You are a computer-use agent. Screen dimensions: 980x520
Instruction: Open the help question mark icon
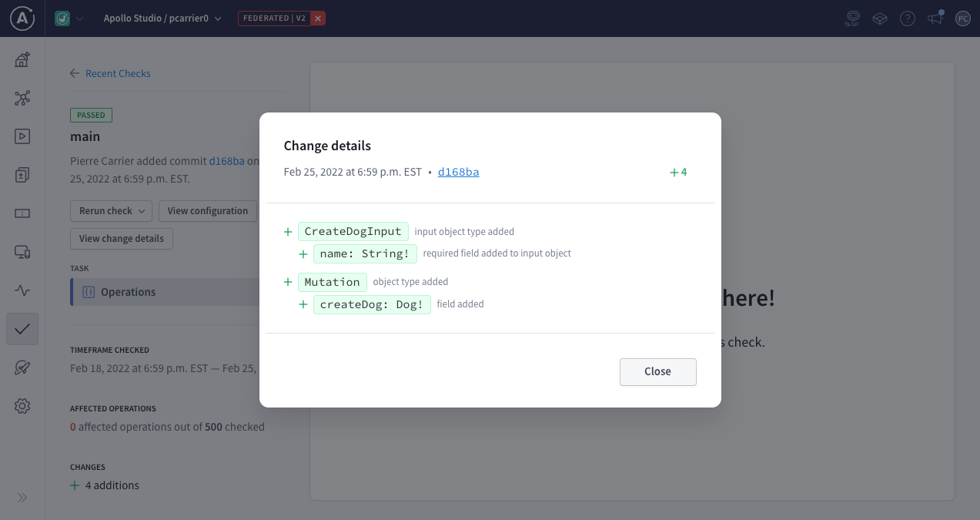pos(907,18)
